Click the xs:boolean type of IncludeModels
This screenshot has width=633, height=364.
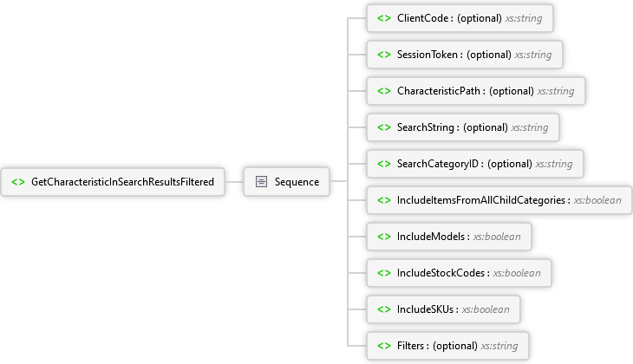497,237
